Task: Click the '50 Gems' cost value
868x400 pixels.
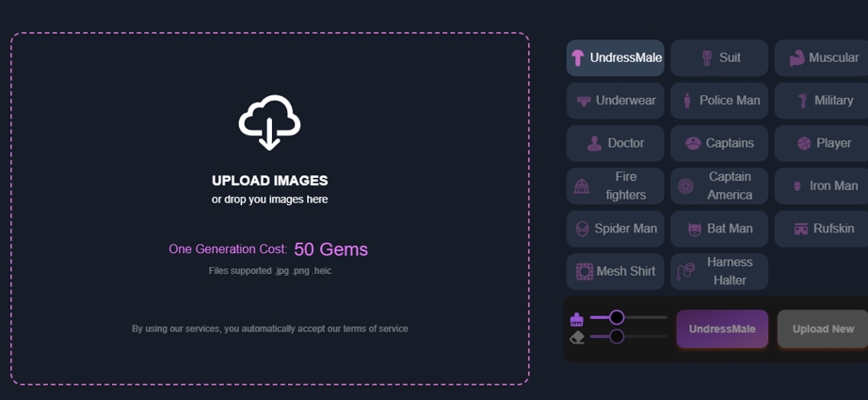Action: pyautogui.click(x=331, y=249)
